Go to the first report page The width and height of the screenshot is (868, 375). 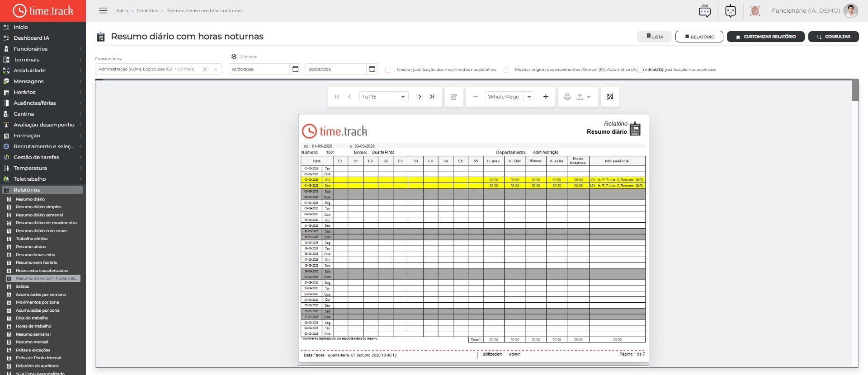click(337, 97)
